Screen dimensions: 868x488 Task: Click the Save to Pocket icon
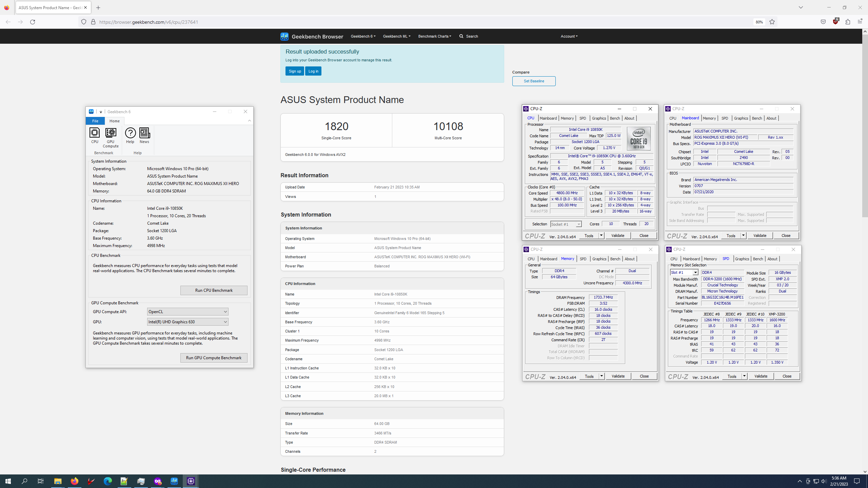[x=823, y=22]
